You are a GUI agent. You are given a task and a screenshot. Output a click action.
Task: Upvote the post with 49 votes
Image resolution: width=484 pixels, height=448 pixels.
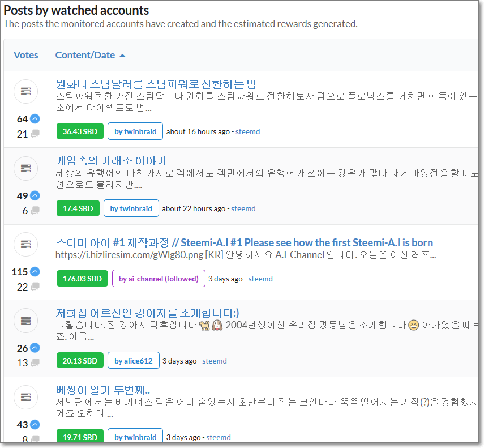point(35,195)
